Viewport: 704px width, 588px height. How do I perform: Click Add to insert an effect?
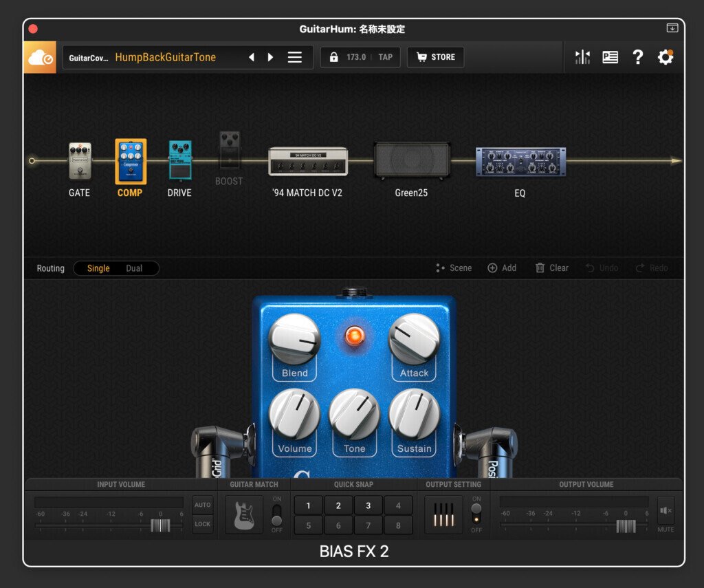click(x=502, y=268)
